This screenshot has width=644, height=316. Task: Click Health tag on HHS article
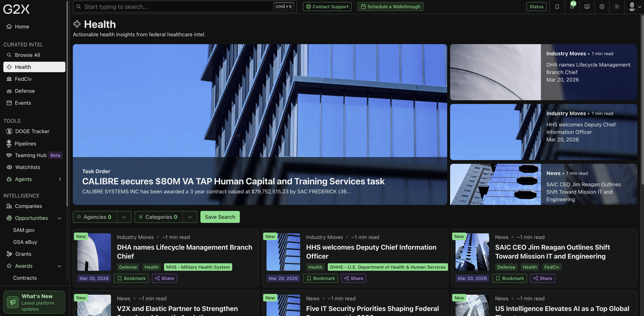point(315,267)
